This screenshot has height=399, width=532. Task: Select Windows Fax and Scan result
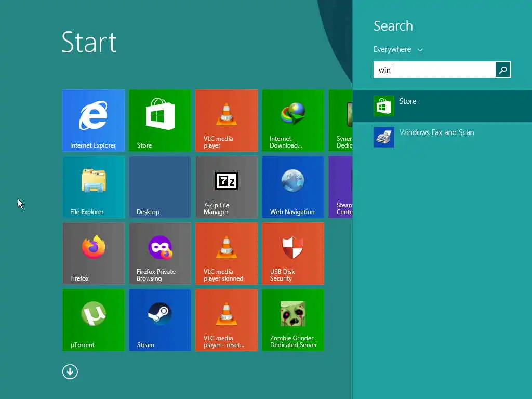(x=443, y=137)
